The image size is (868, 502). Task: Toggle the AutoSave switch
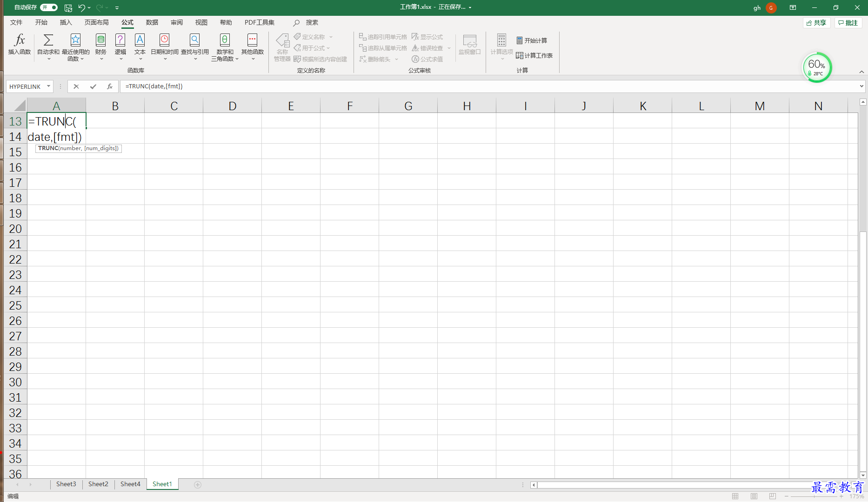pyautogui.click(x=49, y=7)
